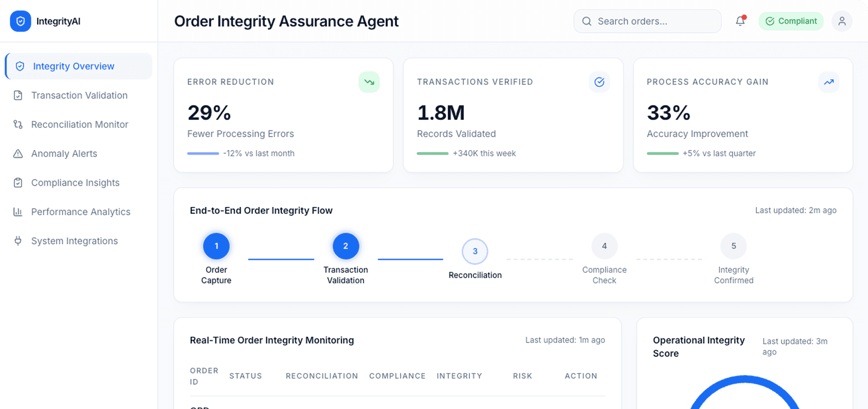Click the STATUS column header

[245, 376]
